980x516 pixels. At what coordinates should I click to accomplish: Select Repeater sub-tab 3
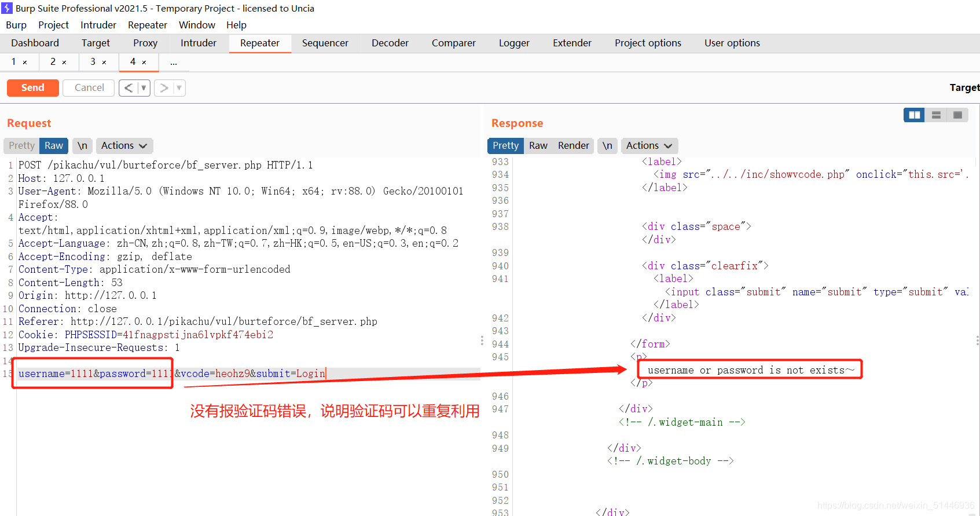coord(93,61)
